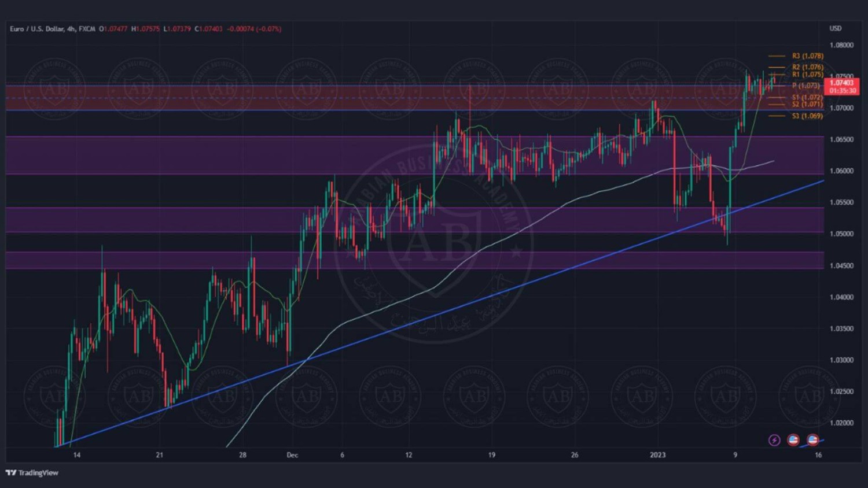Image resolution: width=868 pixels, height=488 pixels.
Task: Click date label 21 on time axis
Action: (160, 455)
